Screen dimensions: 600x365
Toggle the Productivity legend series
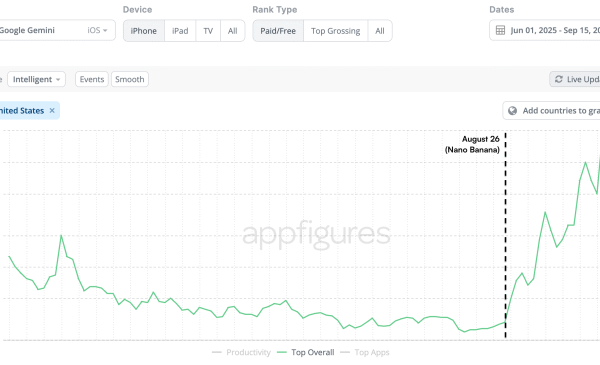click(x=241, y=352)
